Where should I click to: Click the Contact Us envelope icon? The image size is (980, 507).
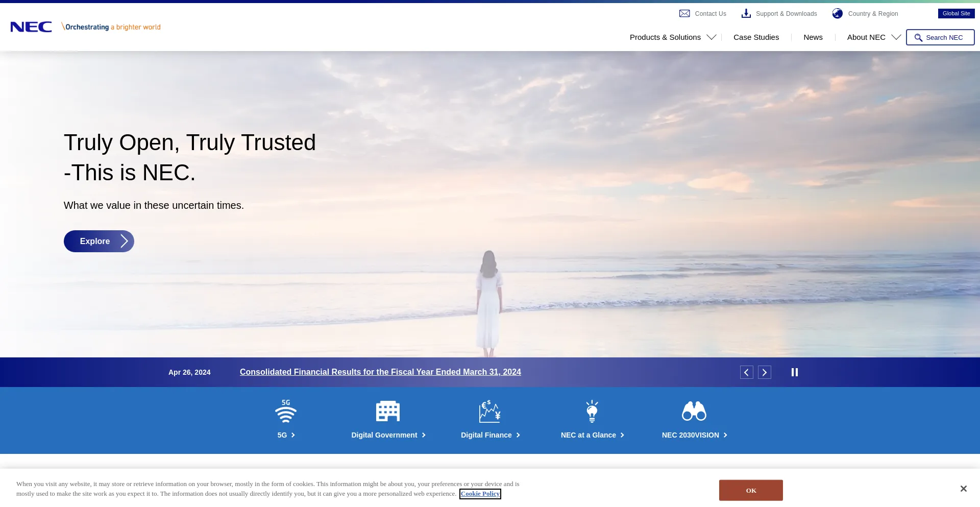[x=684, y=13]
